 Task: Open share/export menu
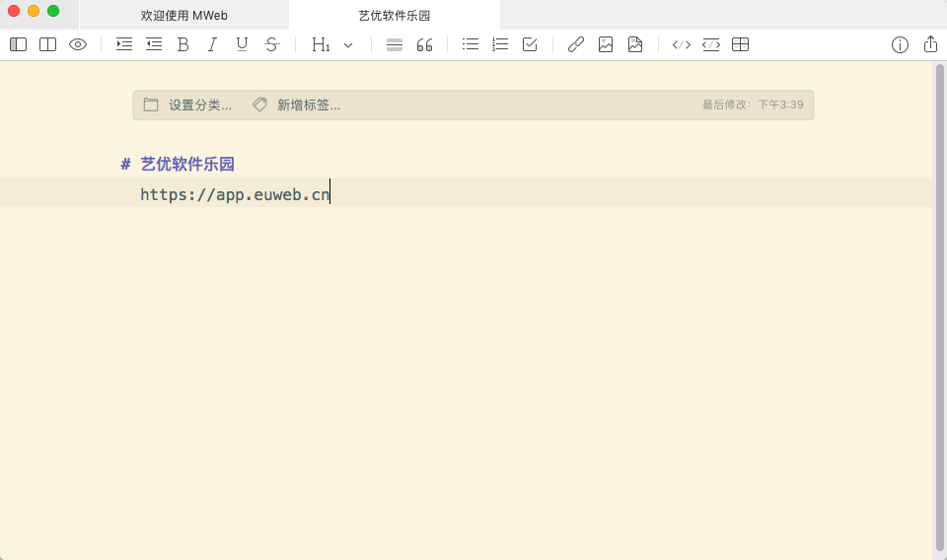click(x=930, y=44)
